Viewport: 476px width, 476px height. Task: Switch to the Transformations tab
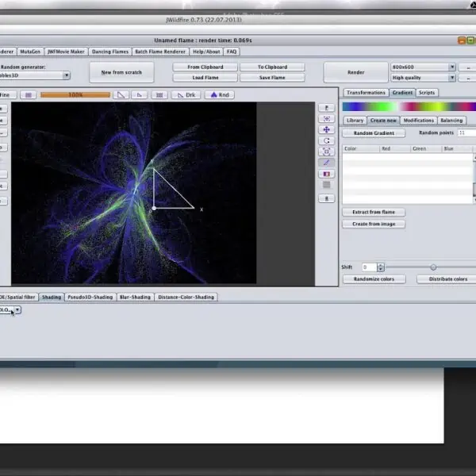click(x=366, y=93)
